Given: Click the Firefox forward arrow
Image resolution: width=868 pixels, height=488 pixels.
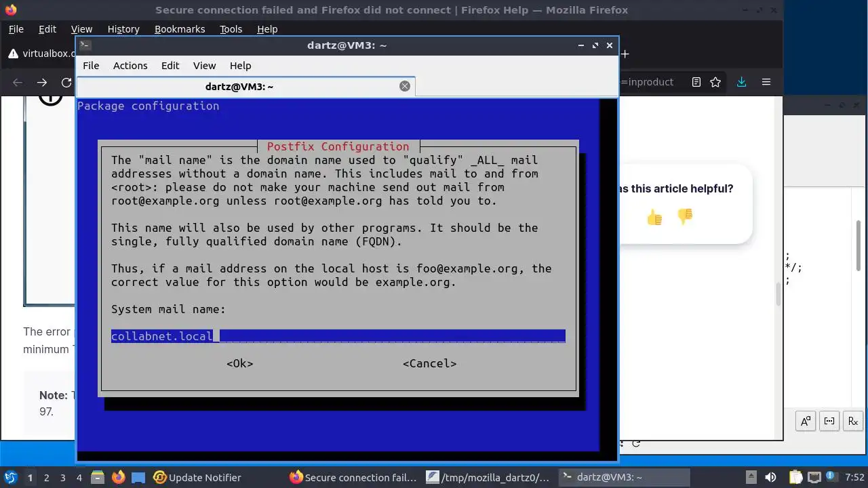Looking at the screenshot, I should click(x=42, y=82).
